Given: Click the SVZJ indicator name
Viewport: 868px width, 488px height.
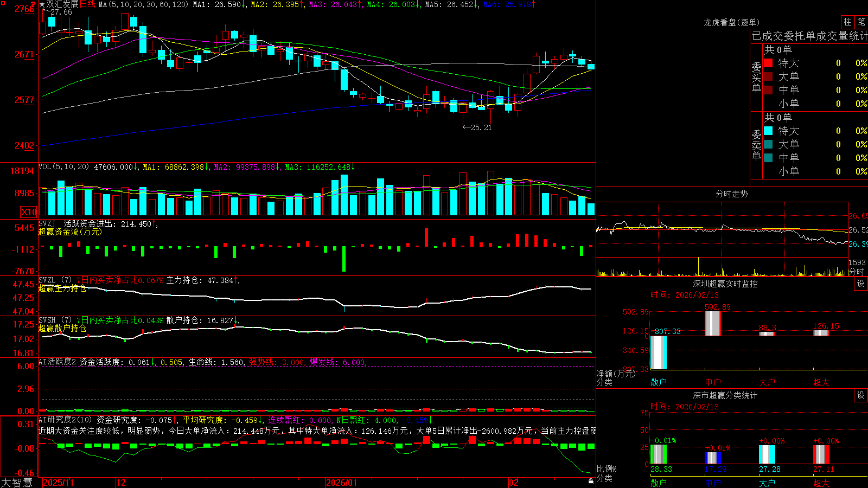Looking at the screenshot, I should click(x=47, y=223).
